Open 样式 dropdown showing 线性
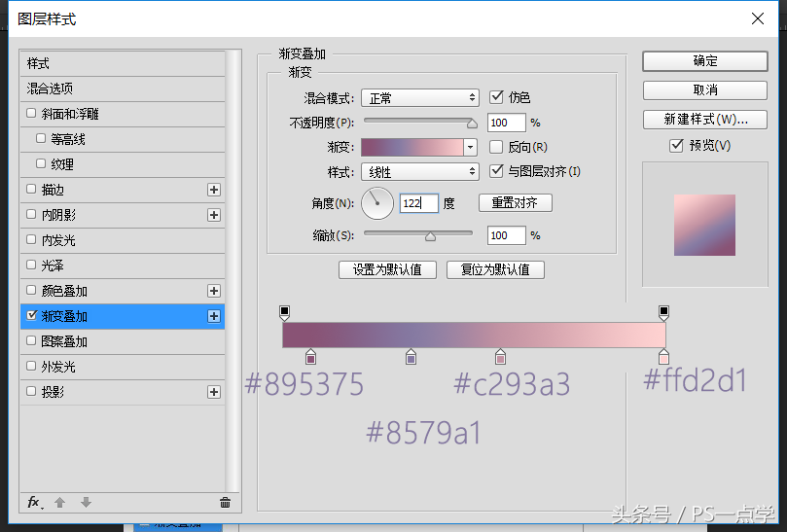This screenshot has height=532, width=787. coord(420,171)
